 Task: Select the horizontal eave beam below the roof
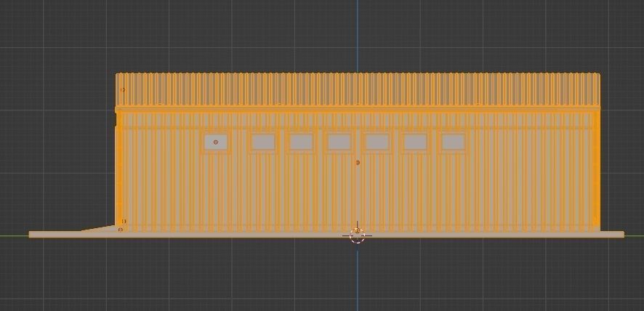tap(358, 109)
